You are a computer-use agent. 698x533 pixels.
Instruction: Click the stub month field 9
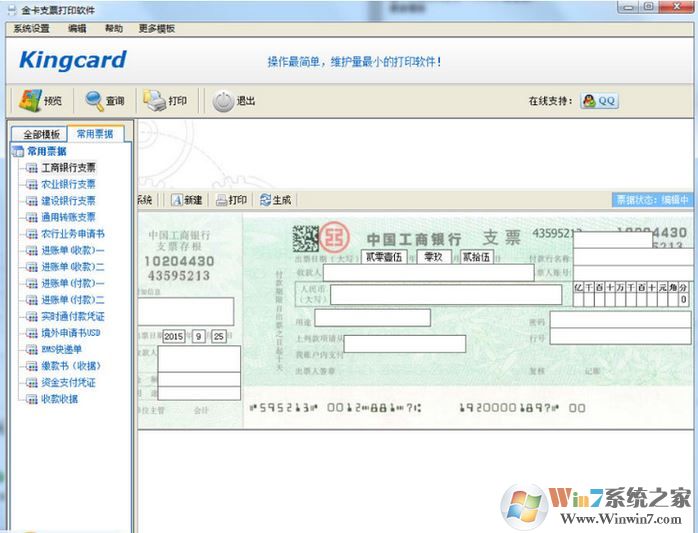pos(199,336)
